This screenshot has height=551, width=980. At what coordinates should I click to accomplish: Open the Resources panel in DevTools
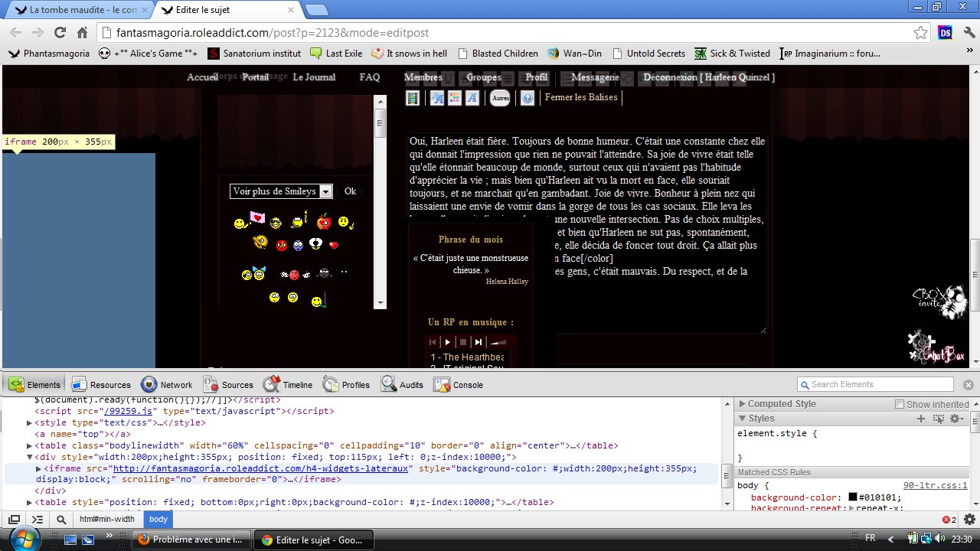(100, 385)
